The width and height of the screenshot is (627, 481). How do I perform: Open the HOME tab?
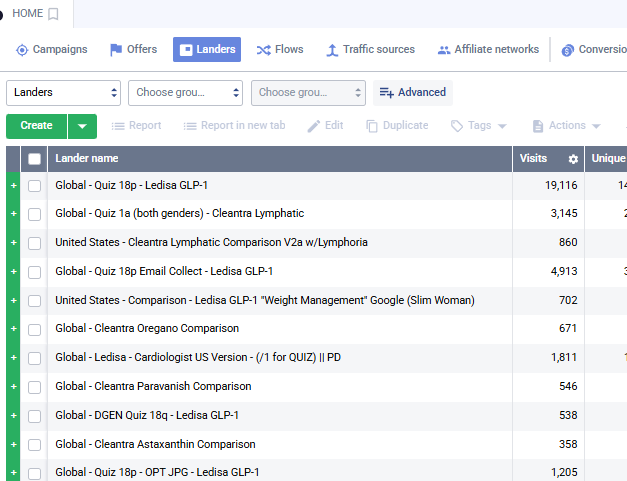coord(28,13)
